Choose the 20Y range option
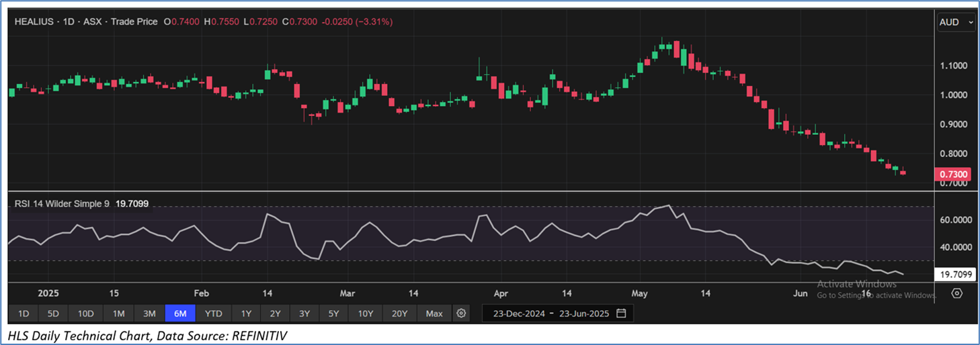 tap(399, 313)
